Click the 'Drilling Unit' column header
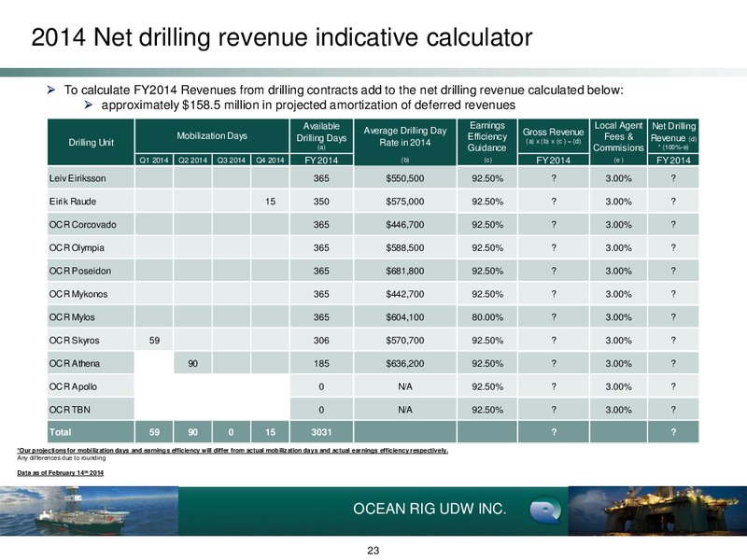This screenshot has height=560, width=747. (91, 142)
